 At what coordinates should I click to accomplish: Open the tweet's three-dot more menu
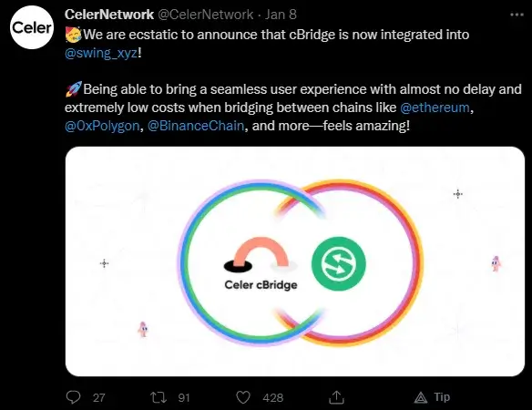(x=517, y=15)
